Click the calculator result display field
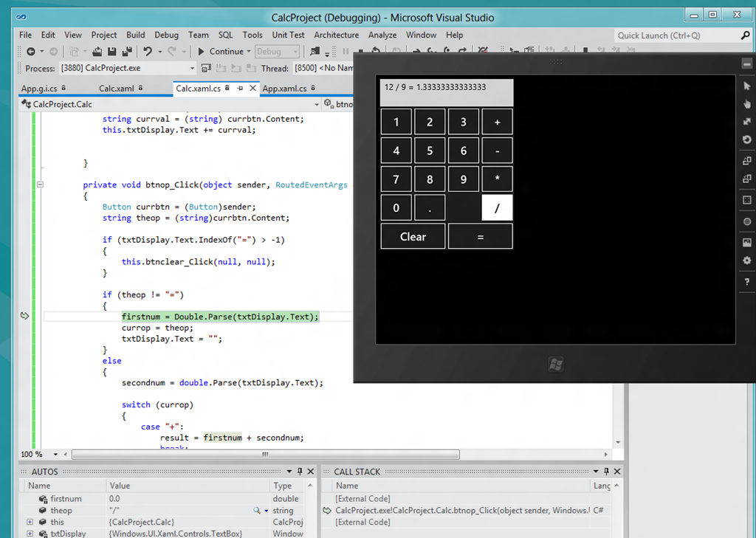Viewport: 756px width, 538px height. coord(447,92)
